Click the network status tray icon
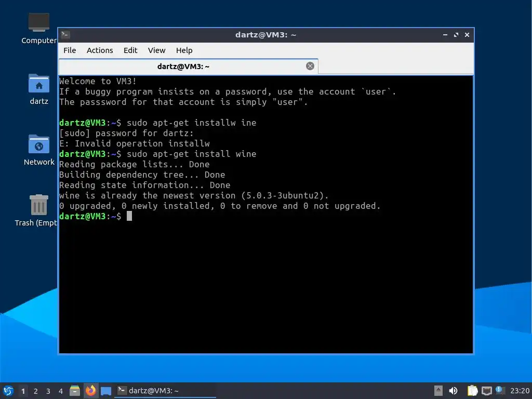Viewport: 532px width, 399px height. tap(486, 391)
